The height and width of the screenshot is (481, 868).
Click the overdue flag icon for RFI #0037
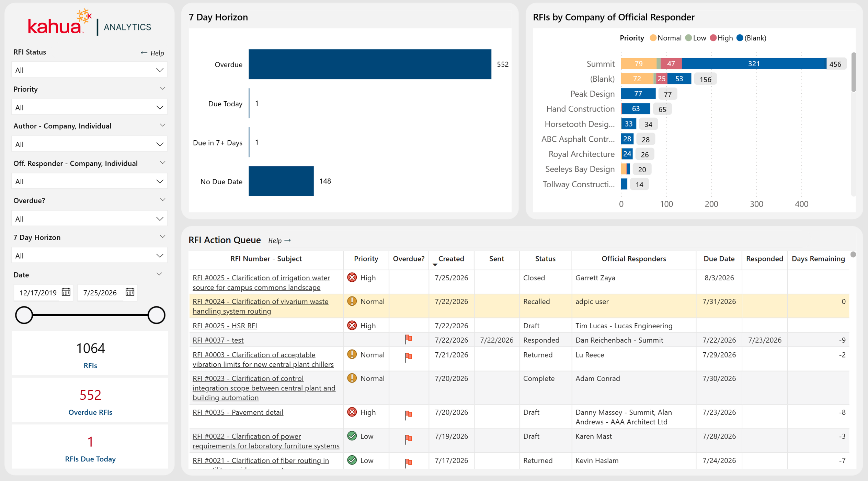tap(408, 339)
